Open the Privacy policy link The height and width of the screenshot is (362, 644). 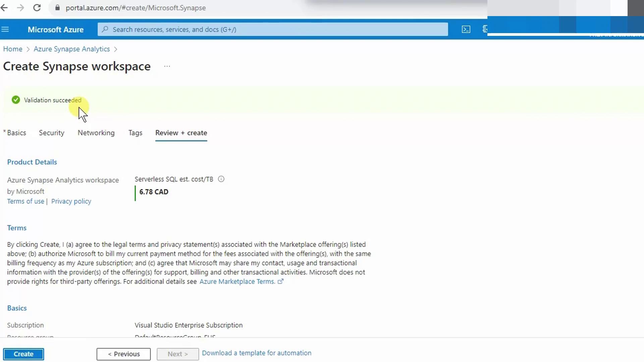71,201
